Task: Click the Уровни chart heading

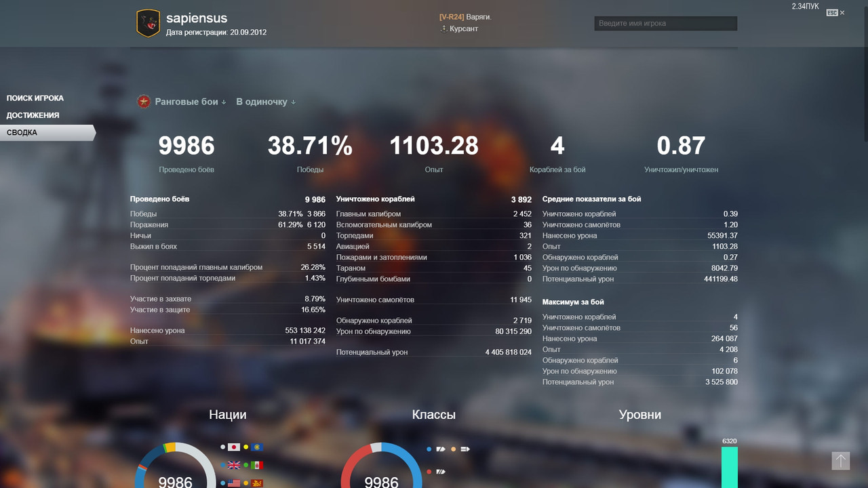Action: (640, 415)
